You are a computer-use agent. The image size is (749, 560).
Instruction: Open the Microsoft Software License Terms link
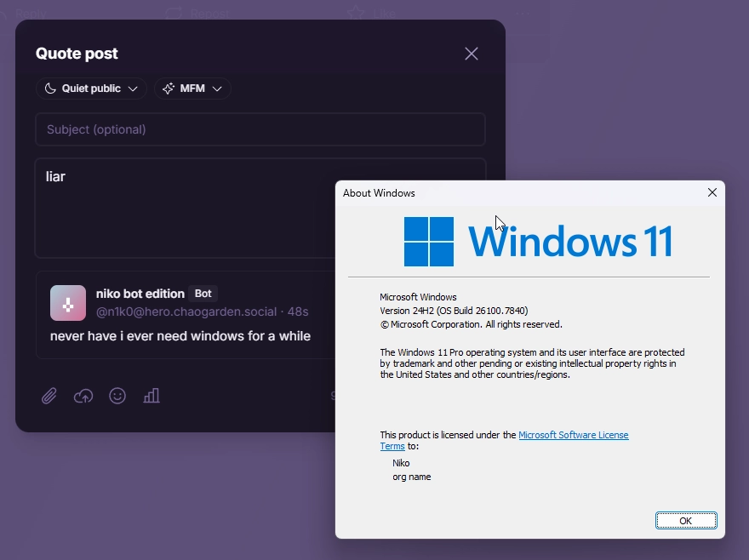coord(574,435)
